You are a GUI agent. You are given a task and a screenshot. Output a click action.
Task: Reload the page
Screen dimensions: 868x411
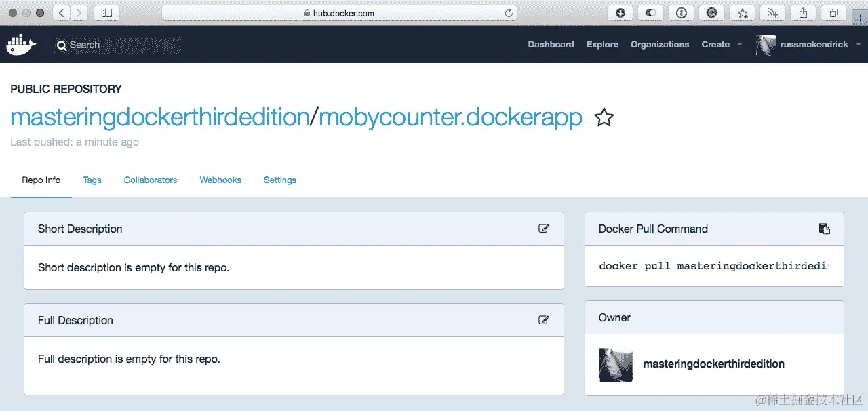tap(509, 13)
